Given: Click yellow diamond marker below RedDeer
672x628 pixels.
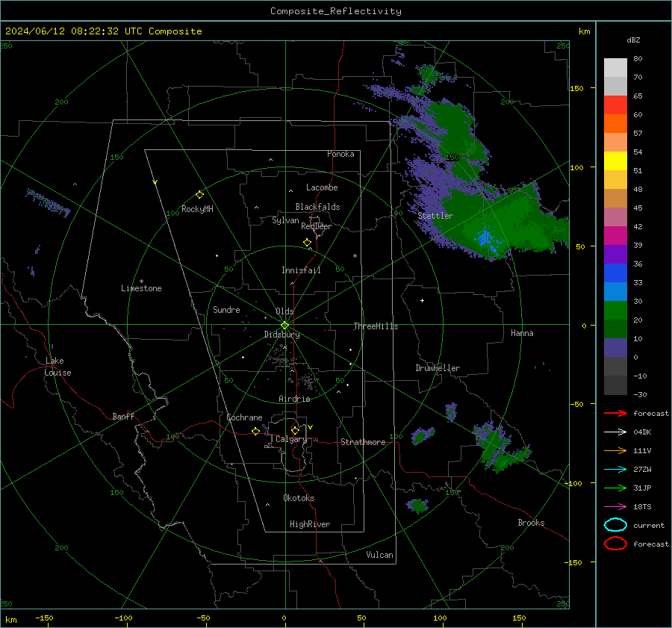Looking at the screenshot, I should [307, 243].
